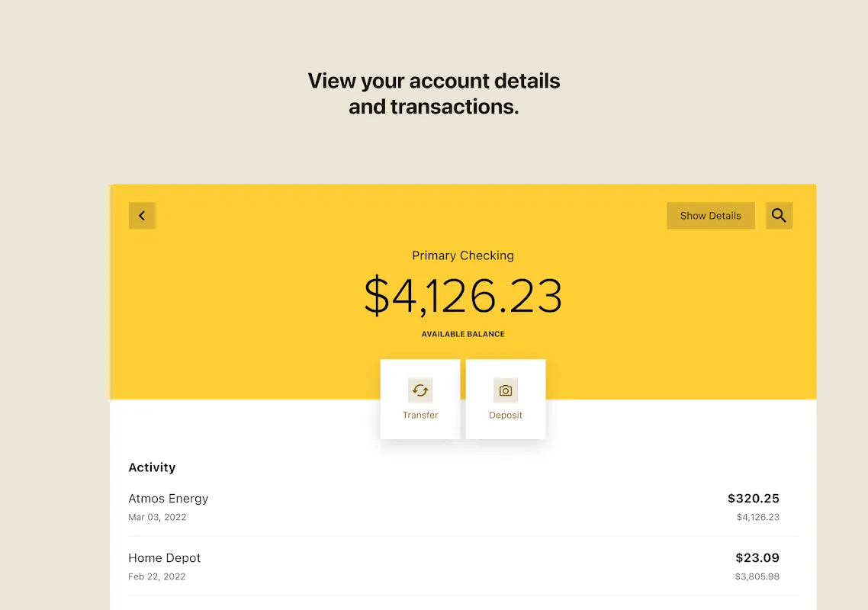868x610 pixels.
Task: Click the Activity section heading
Action: [152, 467]
